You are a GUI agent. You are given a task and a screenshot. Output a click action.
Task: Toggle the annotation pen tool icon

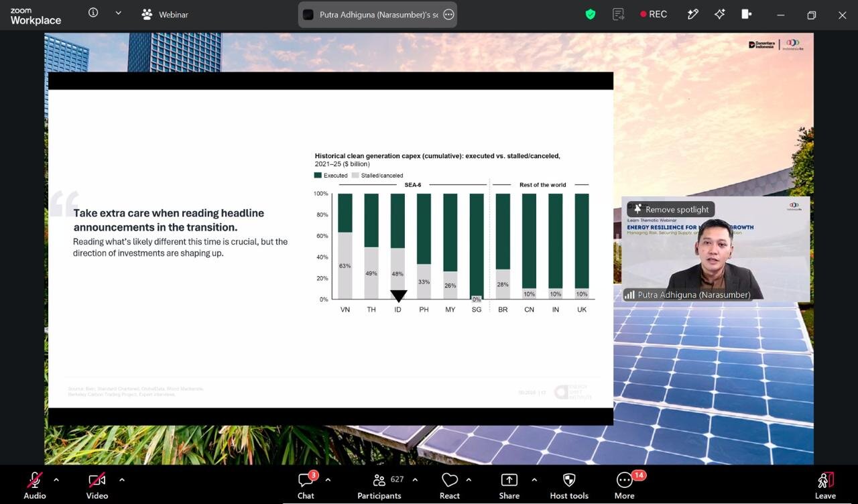(x=692, y=14)
